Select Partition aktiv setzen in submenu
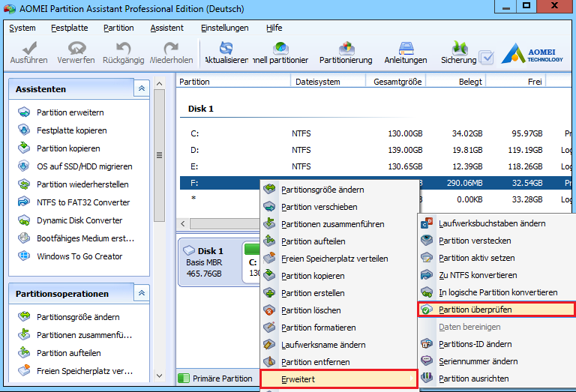 (x=497, y=258)
